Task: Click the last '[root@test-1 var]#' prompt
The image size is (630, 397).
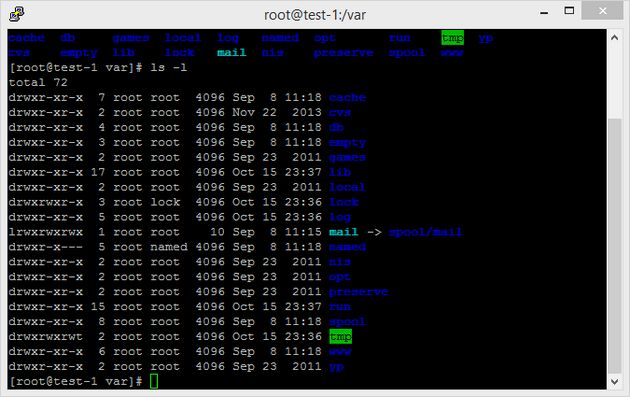Action: 76,381
